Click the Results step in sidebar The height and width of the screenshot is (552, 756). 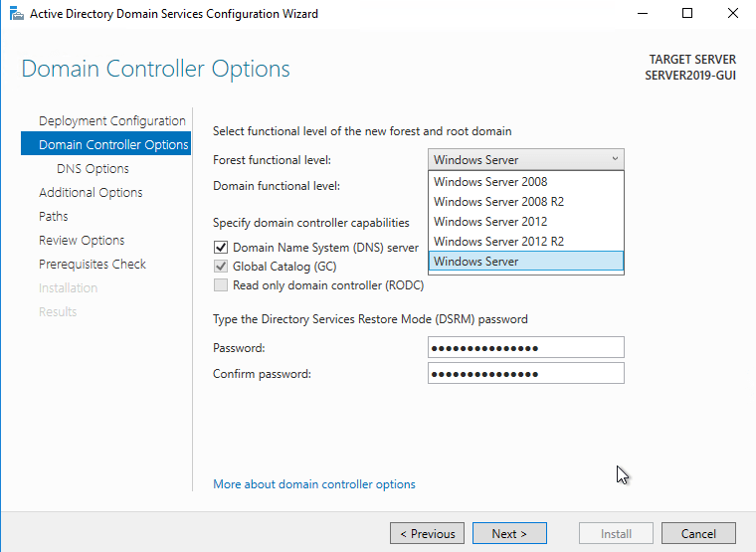click(x=58, y=311)
